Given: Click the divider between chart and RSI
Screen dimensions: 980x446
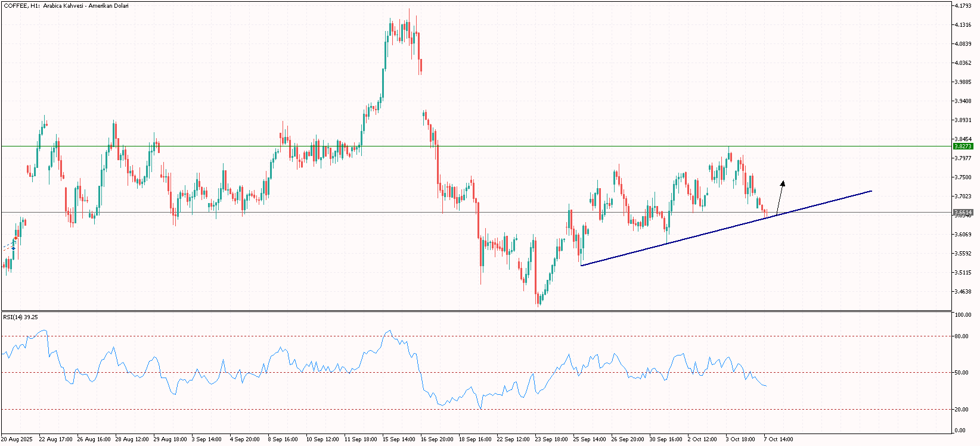Looking at the screenshot, I should 477,311.
